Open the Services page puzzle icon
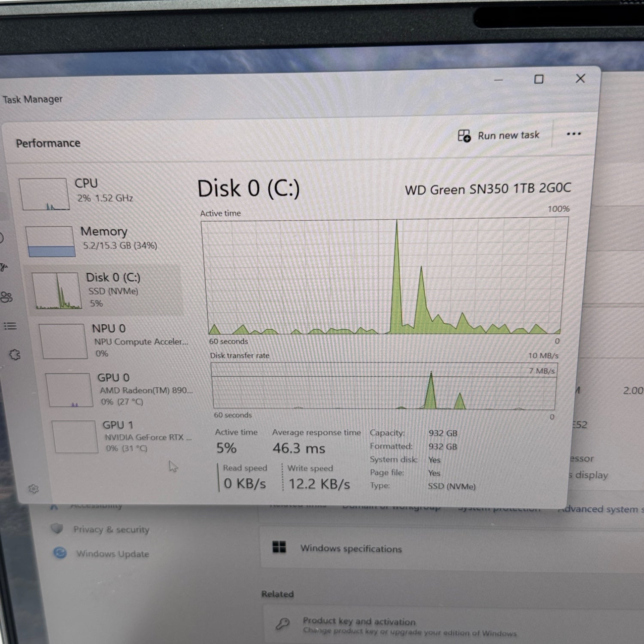This screenshot has height=644, width=644. pyautogui.click(x=15, y=355)
